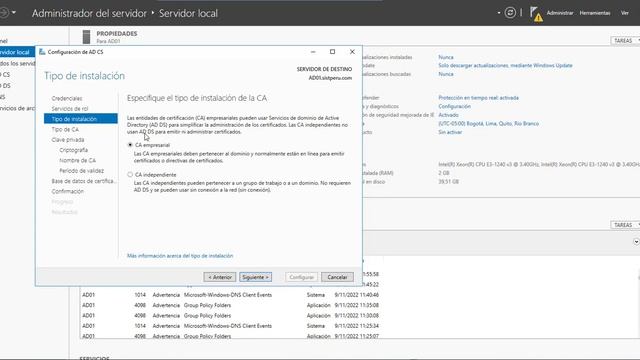
Task: Go to Tipo de CA wizard step
Action: tap(65, 129)
